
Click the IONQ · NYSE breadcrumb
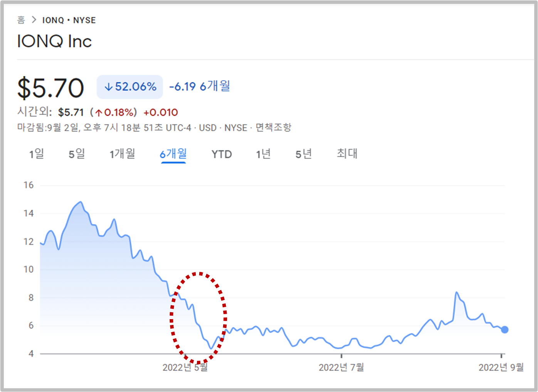coord(69,20)
